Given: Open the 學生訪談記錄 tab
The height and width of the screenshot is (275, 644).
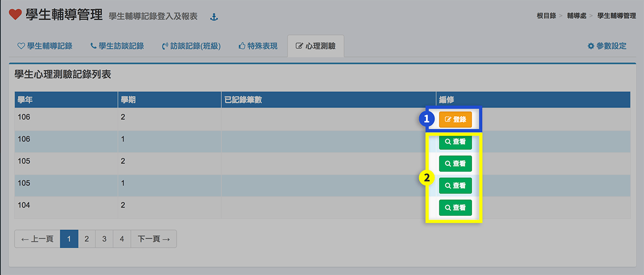Looking at the screenshot, I should coord(117,46).
